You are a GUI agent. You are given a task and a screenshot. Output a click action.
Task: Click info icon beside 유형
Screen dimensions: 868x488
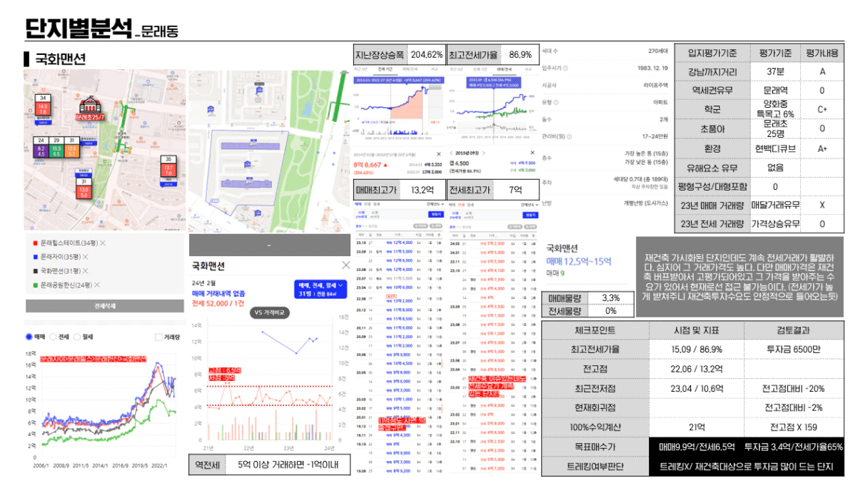[556, 102]
